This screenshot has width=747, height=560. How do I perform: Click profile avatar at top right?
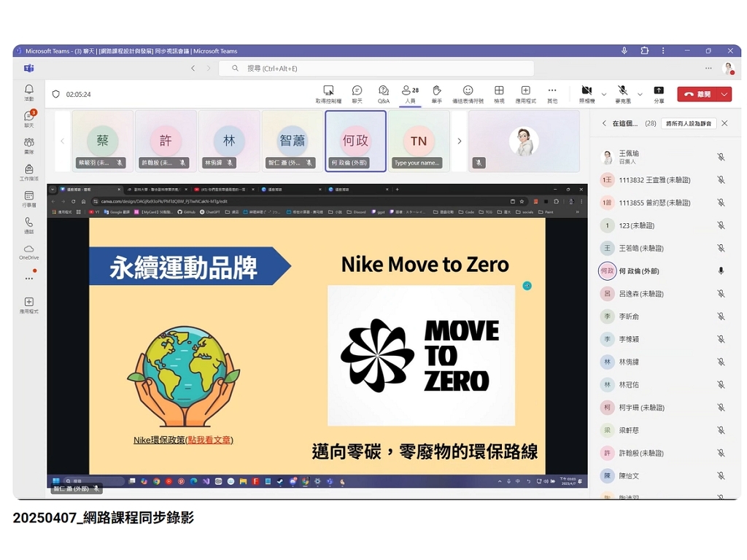[x=728, y=69]
